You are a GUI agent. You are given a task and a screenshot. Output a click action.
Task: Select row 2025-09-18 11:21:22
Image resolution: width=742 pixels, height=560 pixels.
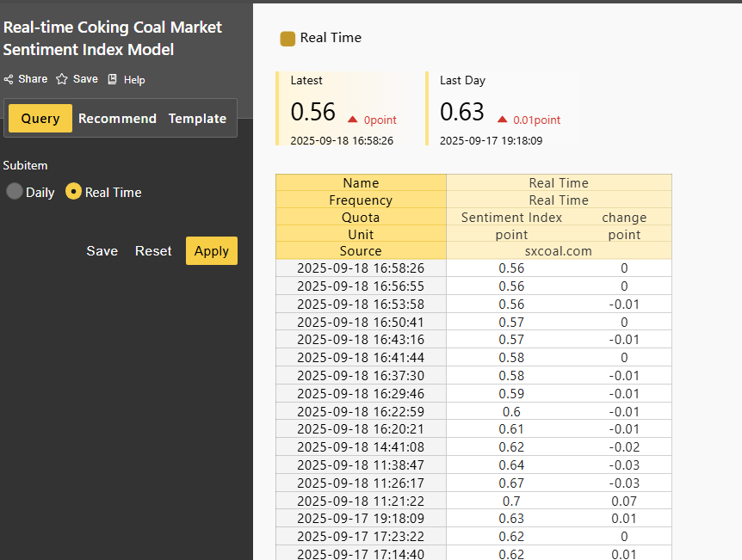[x=361, y=501]
